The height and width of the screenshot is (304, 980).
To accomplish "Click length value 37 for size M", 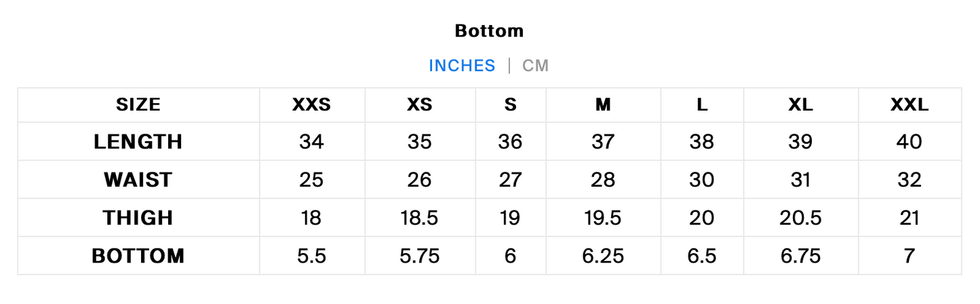I will click(603, 142).
